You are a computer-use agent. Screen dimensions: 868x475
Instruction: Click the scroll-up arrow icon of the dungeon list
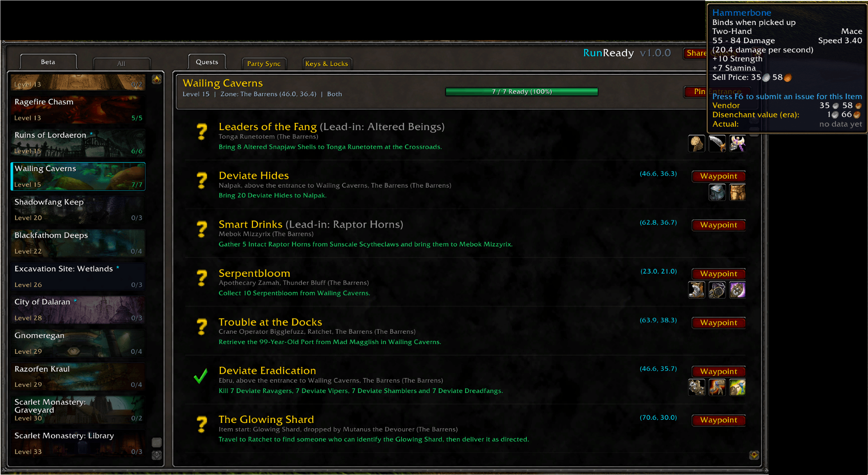point(157,79)
